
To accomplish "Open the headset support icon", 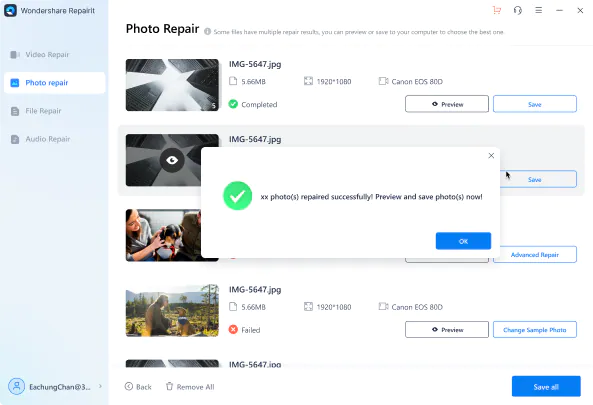I will (x=518, y=10).
